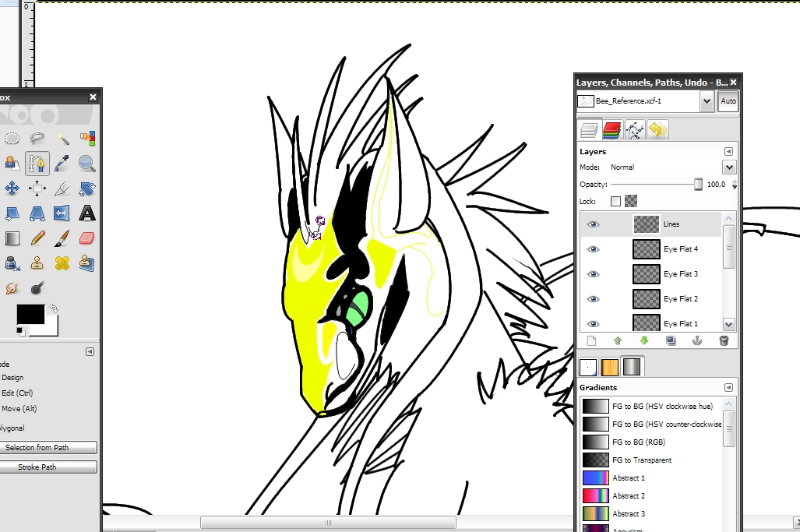This screenshot has width=800, height=532.
Task: Reset colors to black and white
Action: pos(20,332)
